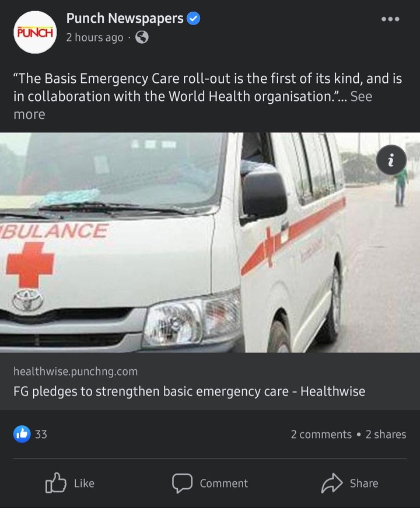Screen dimensions: 420x508
Task: Open the Punch Newspapers page name
Action: pyautogui.click(x=125, y=19)
